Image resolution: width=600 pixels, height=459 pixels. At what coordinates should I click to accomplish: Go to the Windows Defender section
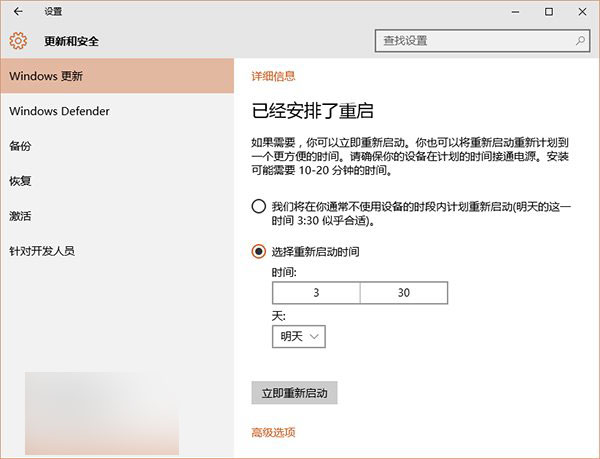pos(60,111)
